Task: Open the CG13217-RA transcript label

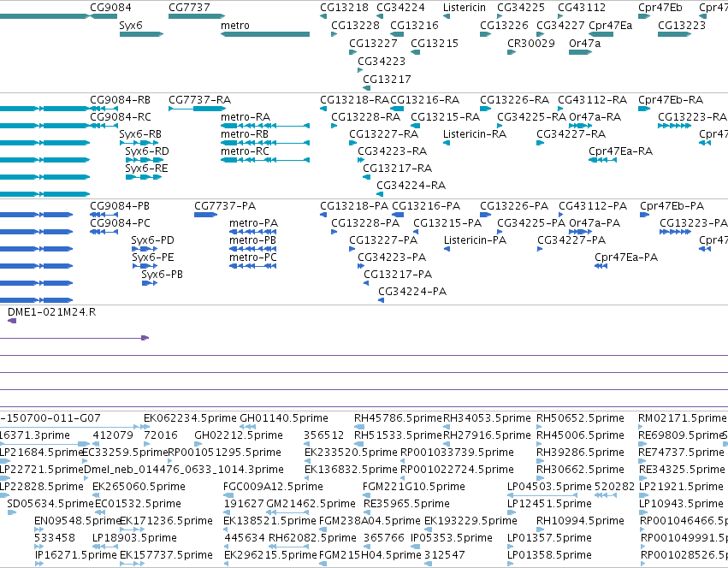Action: 398,169
